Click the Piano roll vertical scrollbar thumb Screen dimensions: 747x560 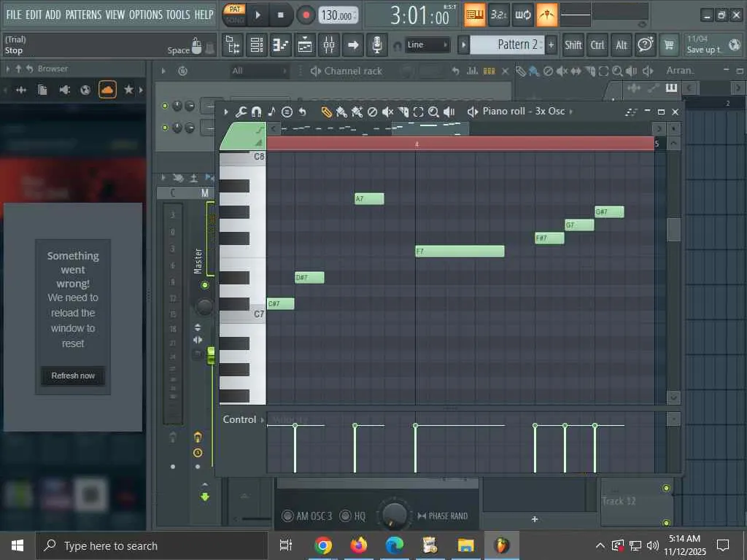click(673, 230)
